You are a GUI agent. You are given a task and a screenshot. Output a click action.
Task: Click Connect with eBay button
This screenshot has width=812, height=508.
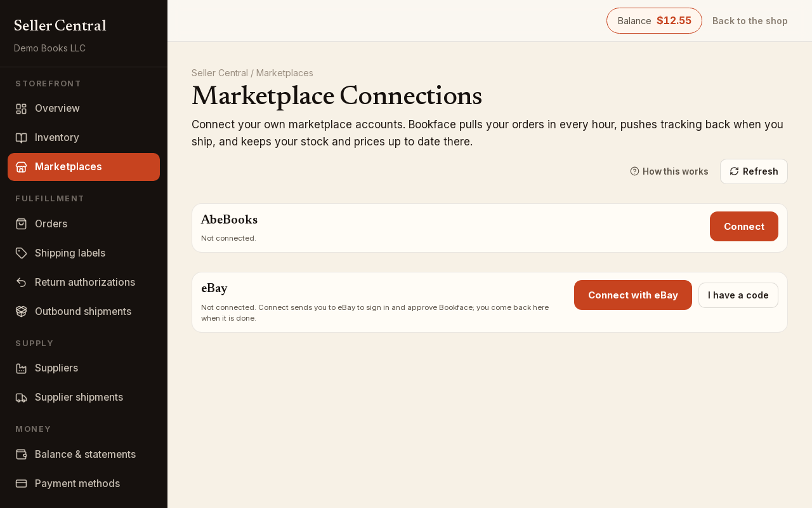tap(633, 295)
